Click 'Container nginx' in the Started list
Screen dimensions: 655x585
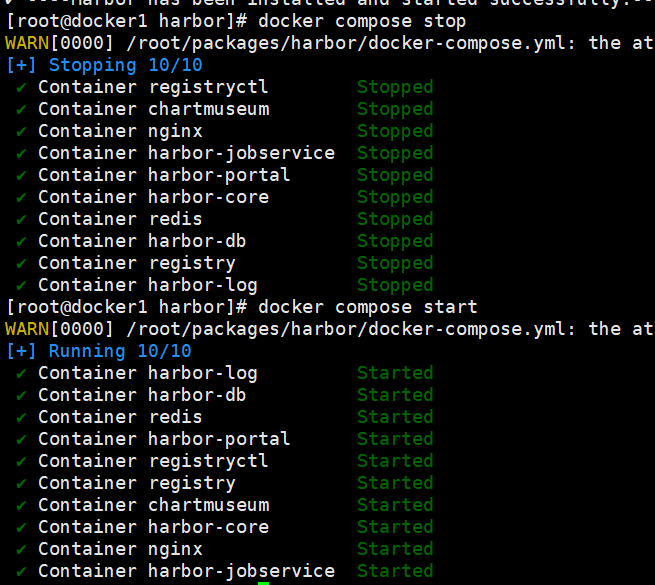pos(120,549)
